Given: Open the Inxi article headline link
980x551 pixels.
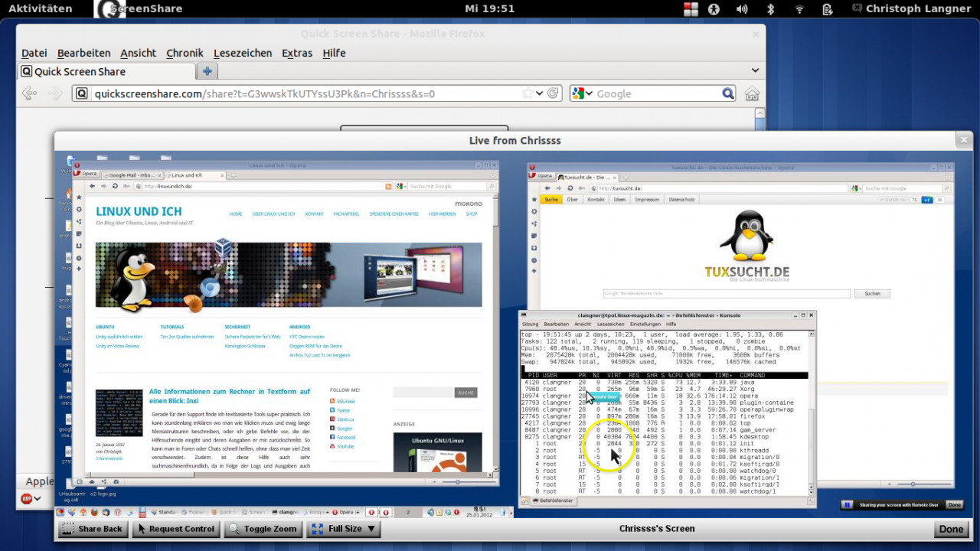Looking at the screenshot, I should pyautogui.click(x=230, y=396).
